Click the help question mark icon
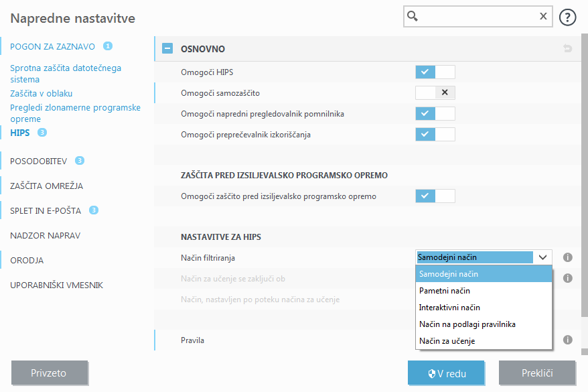The width and height of the screenshot is (588, 392). point(567,17)
